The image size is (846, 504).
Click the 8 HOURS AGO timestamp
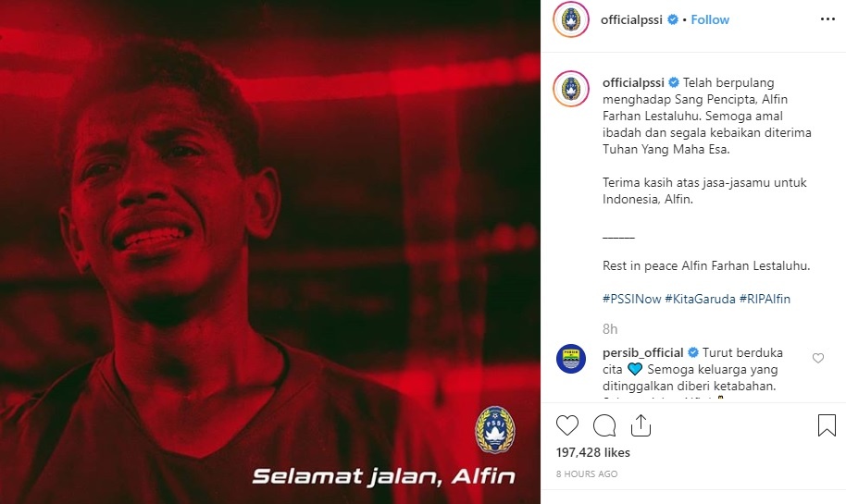587,473
